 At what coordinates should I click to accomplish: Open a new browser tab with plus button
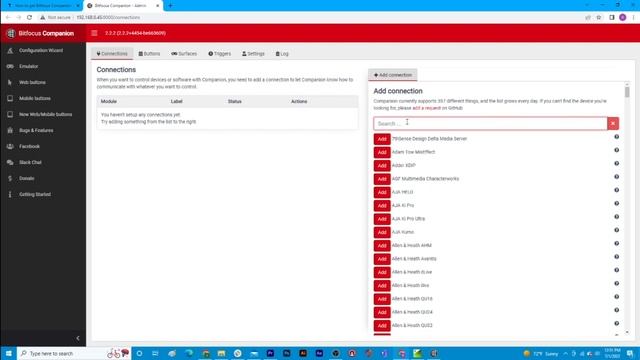tap(170, 6)
